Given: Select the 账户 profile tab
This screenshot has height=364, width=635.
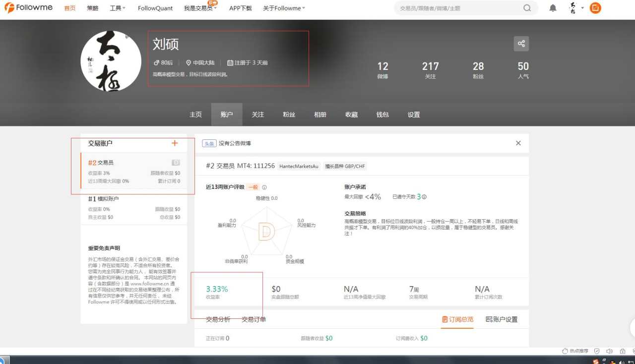Looking at the screenshot, I should click(x=227, y=115).
